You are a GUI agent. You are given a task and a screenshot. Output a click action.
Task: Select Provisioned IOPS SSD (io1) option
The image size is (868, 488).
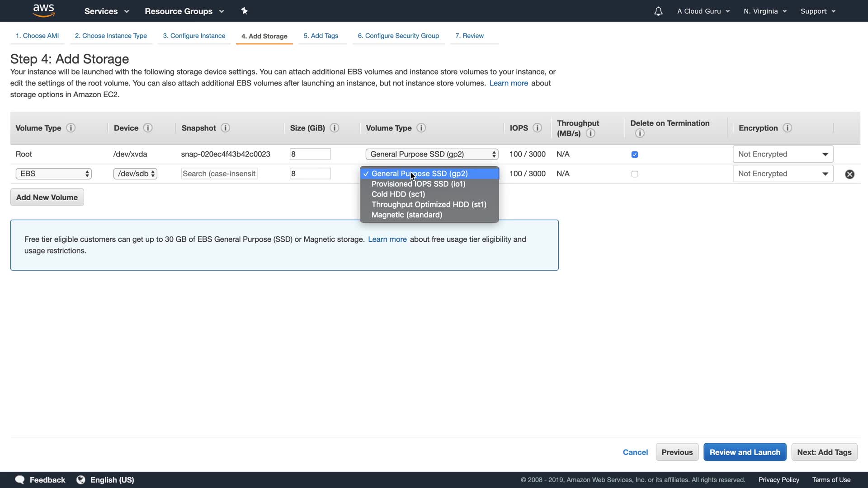click(x=418, y=184)
